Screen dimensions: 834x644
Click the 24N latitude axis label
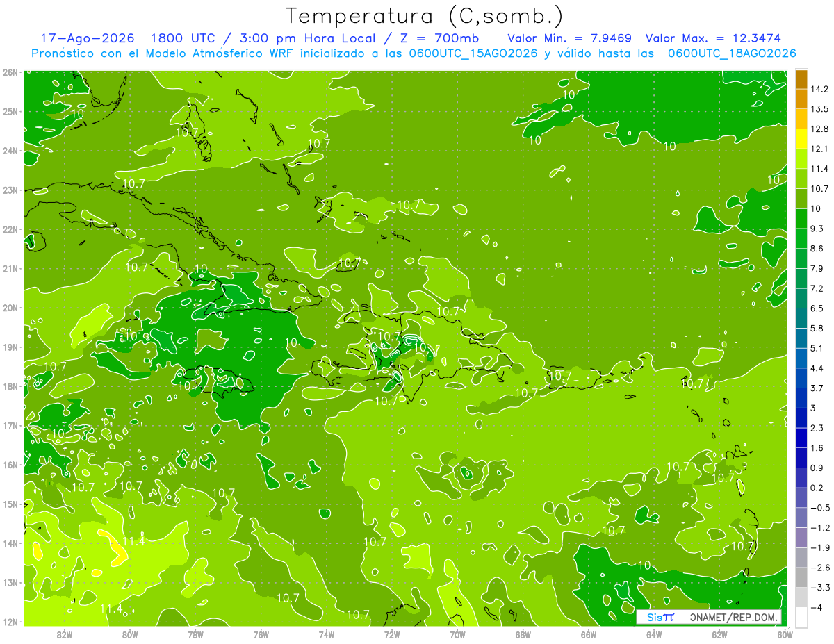click(10, 151)
